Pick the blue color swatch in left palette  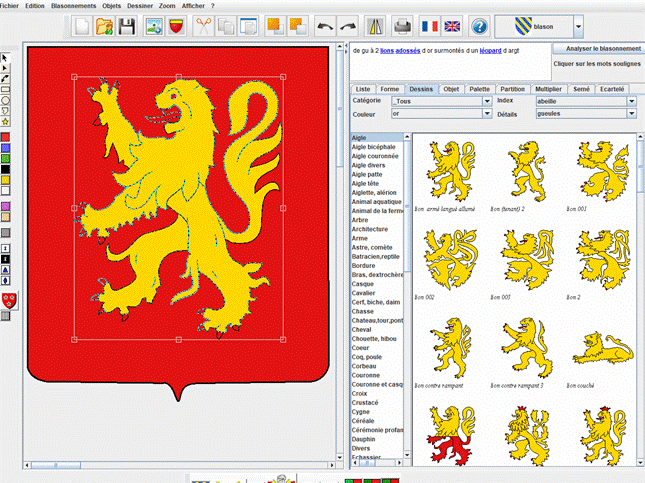(5, 146)
